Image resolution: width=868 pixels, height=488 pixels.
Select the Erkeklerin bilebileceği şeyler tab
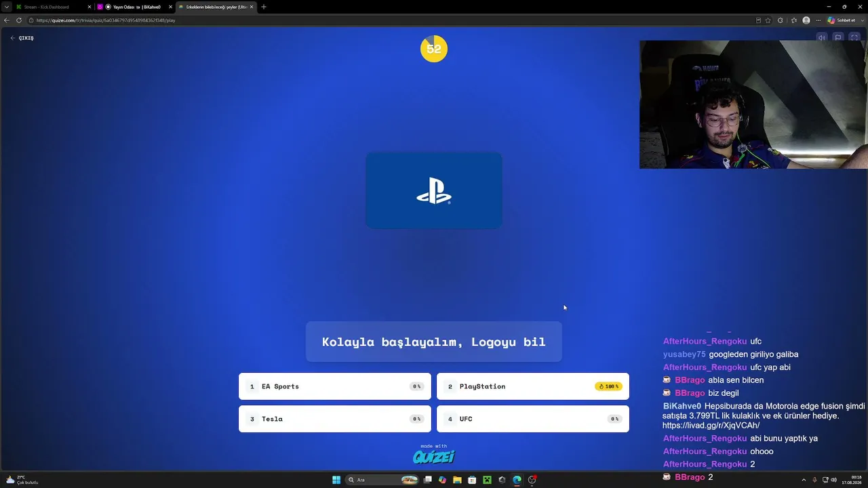(x=216, y=7)
